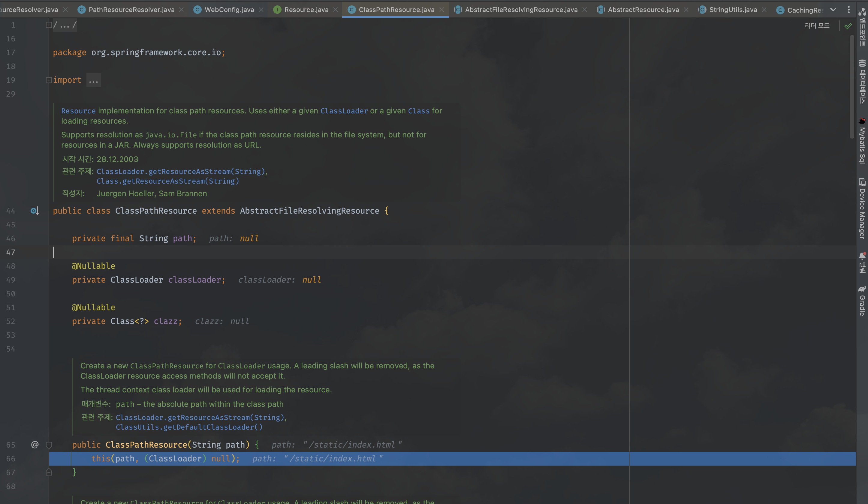Open Class.getResourceAsStream(String) doc link

coord(168,181)
